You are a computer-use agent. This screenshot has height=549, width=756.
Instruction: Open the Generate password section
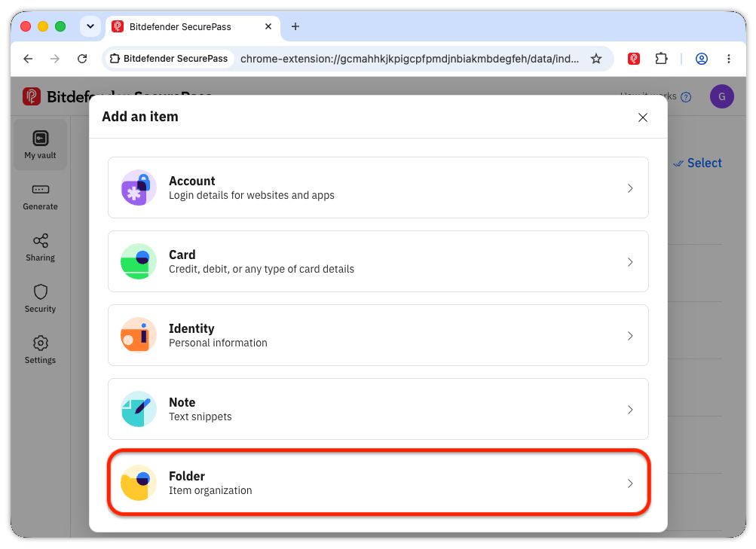(40, 197)
